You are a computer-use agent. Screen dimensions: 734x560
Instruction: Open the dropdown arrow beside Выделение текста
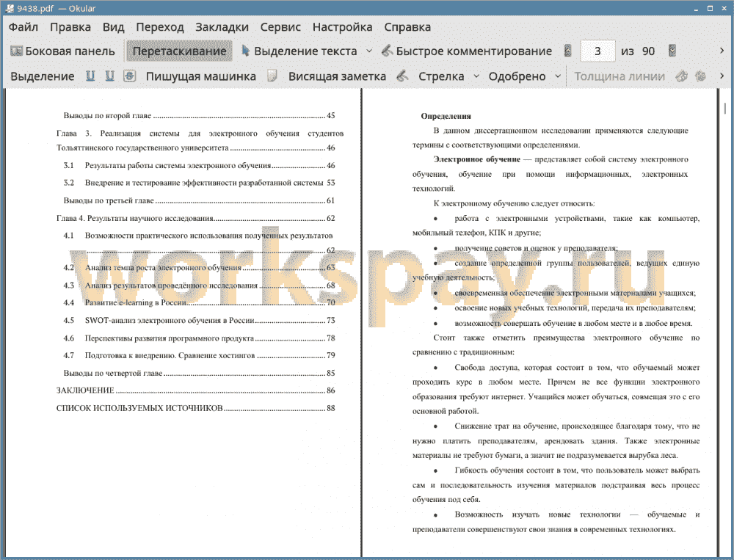369,51
